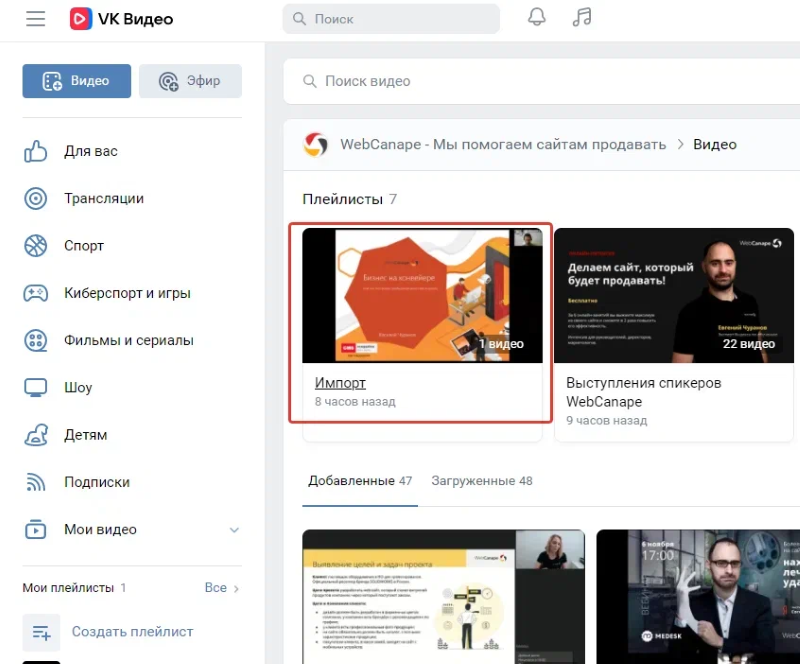Screen dimensions: 800x664
Task: Click the Создать плейлист add-list icon
Action: tap(41, 632)
